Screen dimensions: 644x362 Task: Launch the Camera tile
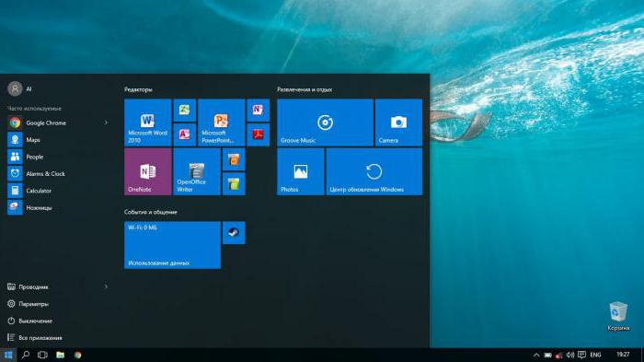pyautogui.click(x=398, y=123)
